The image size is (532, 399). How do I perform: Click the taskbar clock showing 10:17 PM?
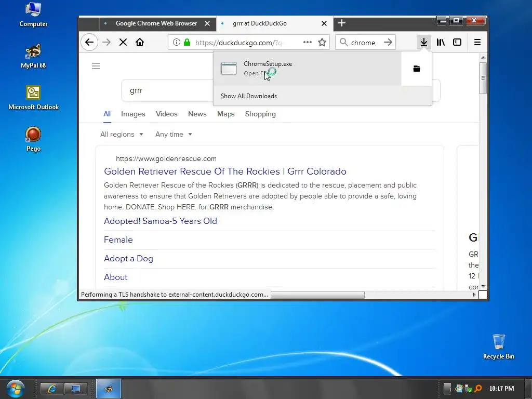tap(501, 389)
